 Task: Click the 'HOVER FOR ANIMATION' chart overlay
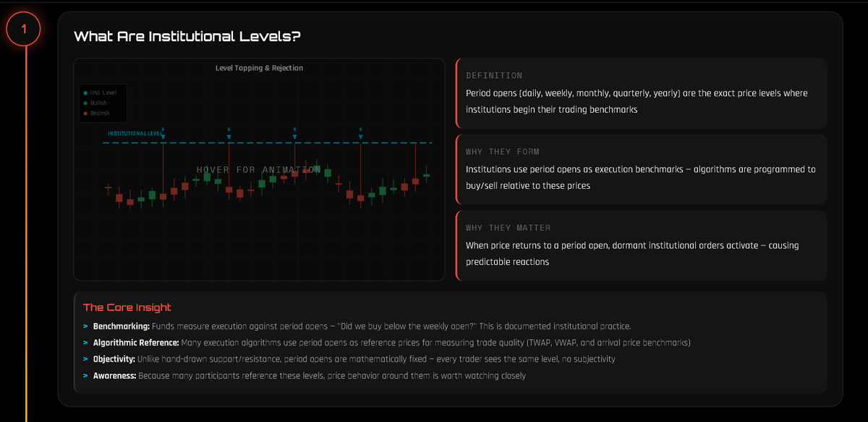pos(259,169)
